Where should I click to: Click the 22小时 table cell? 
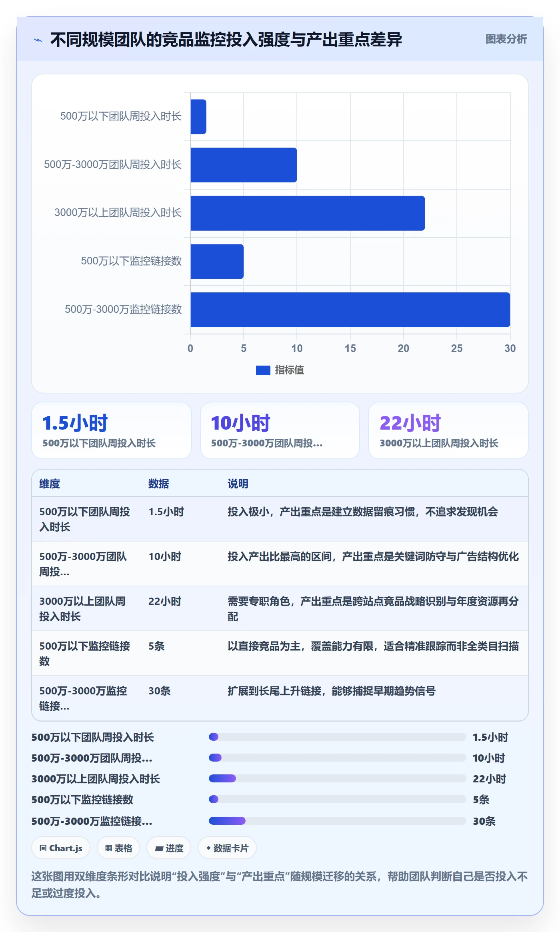pyautogui.click(x=165, y=602)
